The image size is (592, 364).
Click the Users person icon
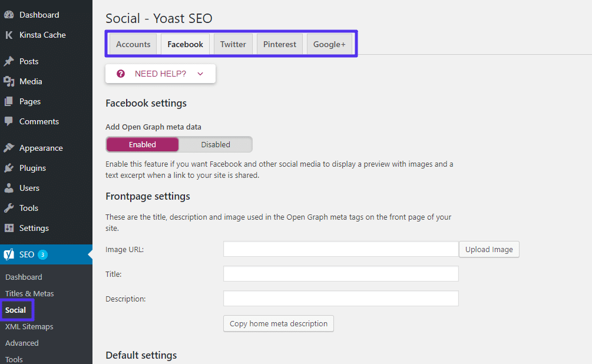pos(9,188)
